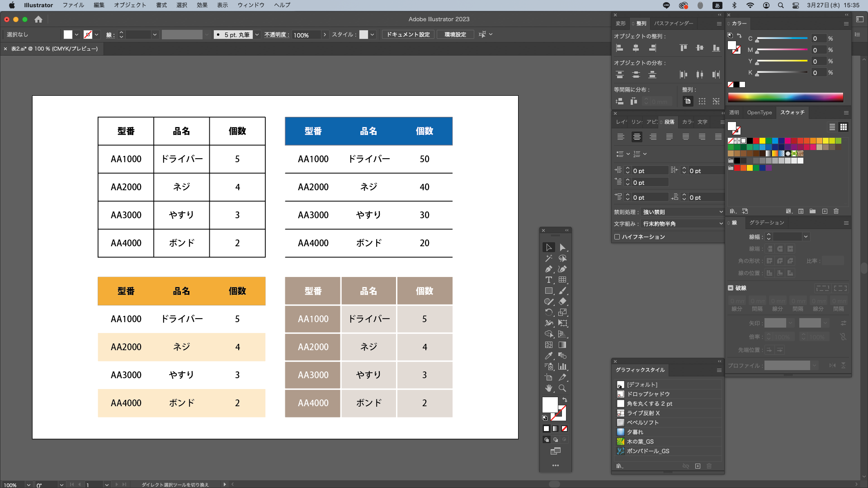This screenshot has height=488, width=868.
Task: Switch to the パスファインダー tab
Action: (674, 23)
